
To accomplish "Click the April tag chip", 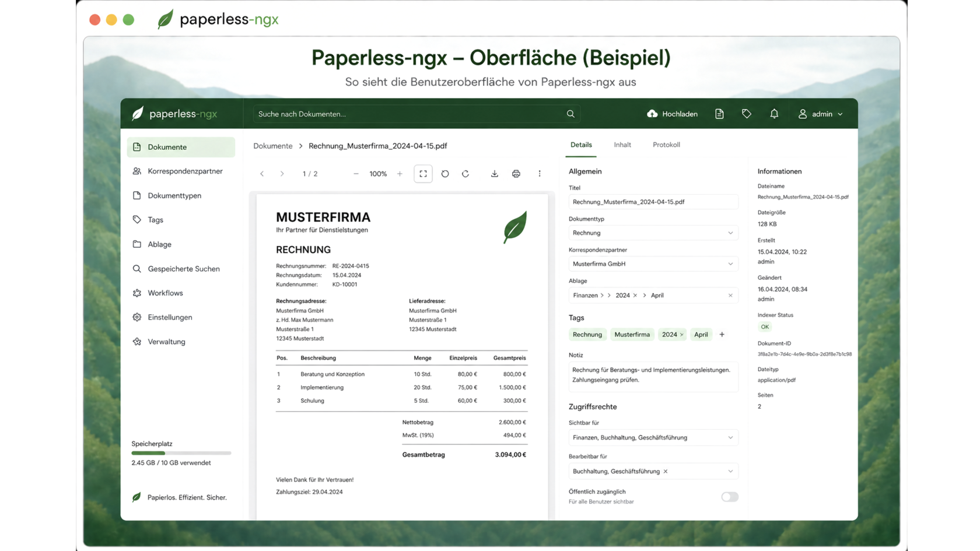I will point(701,335).
